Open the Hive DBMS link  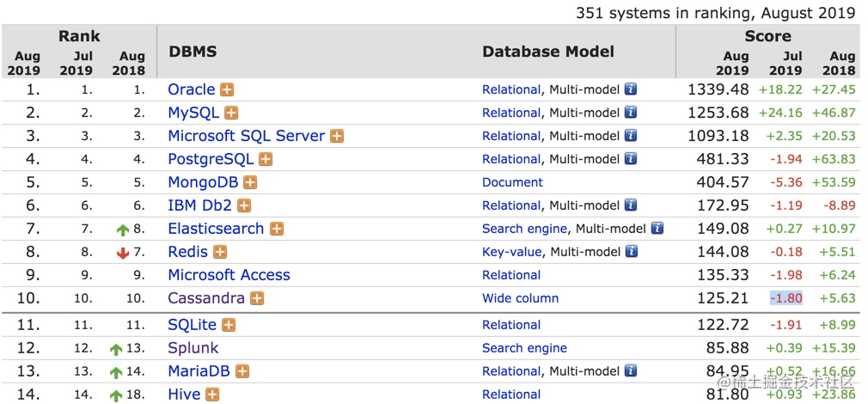(184, 395)
